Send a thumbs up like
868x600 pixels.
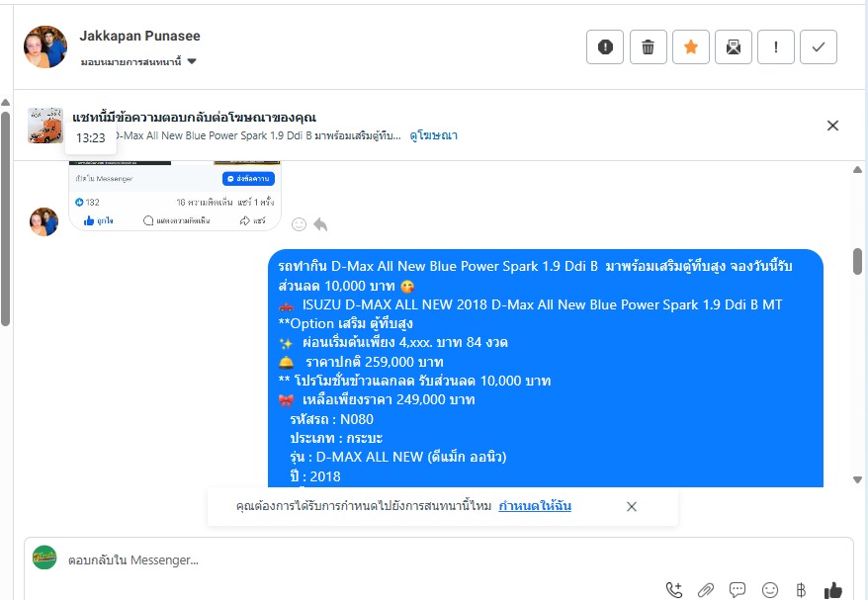tap(833, 590)
